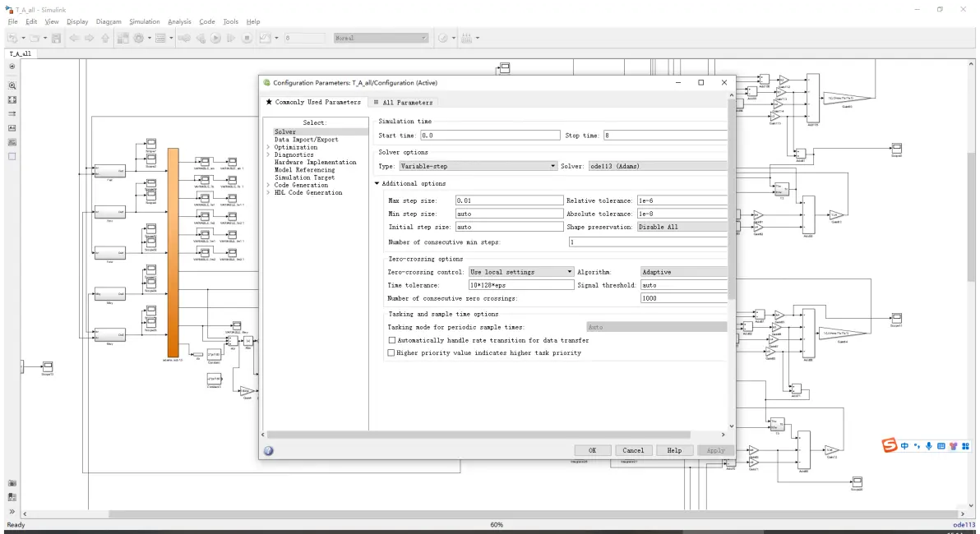Open the Model Explorer toolbar icon
Viewport: 980px width, 534px height.
[160, 38]
